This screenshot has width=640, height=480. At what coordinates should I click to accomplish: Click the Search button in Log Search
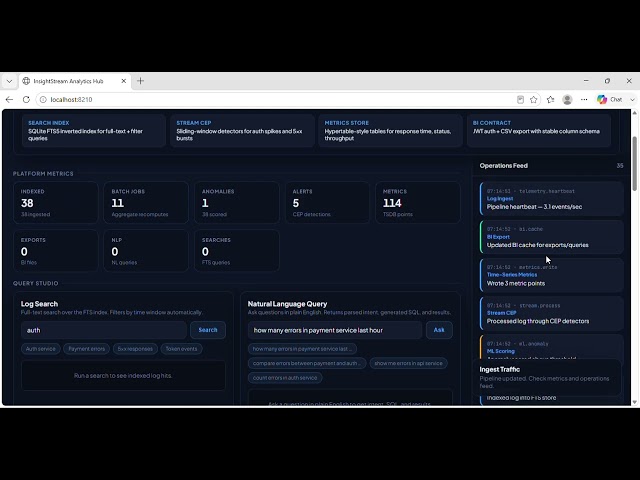[x=208, y=330]
